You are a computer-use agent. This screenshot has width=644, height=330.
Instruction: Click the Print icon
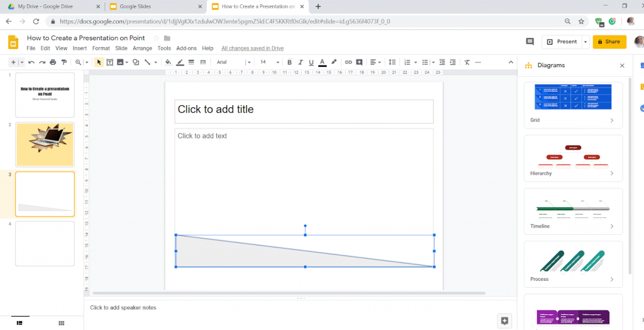tap(53, 62)
